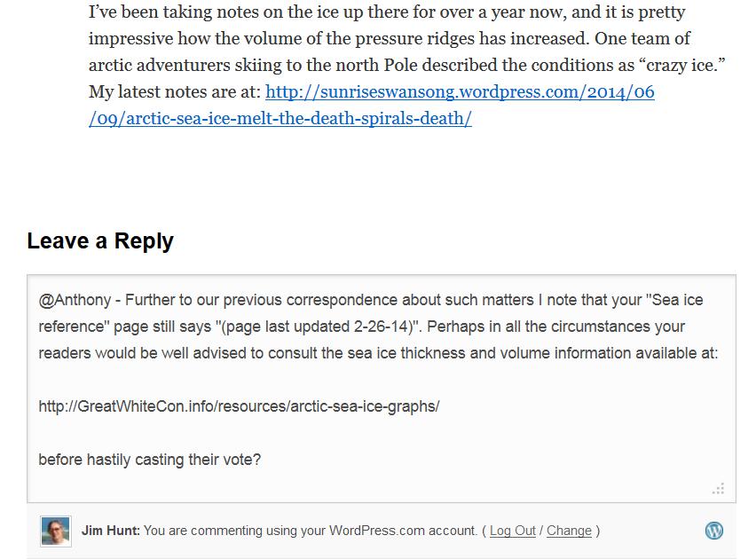Click the empty line above the GreatWhiteCon URL

(381, 380)
